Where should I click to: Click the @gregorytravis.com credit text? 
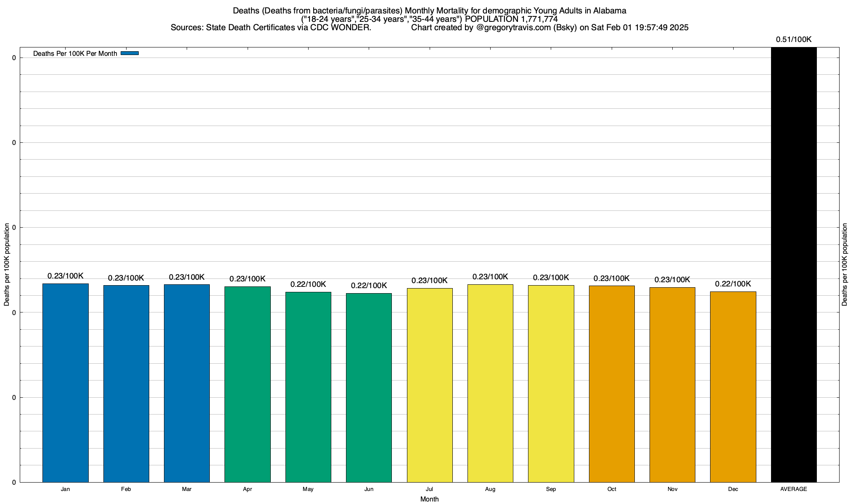point(513,28)
